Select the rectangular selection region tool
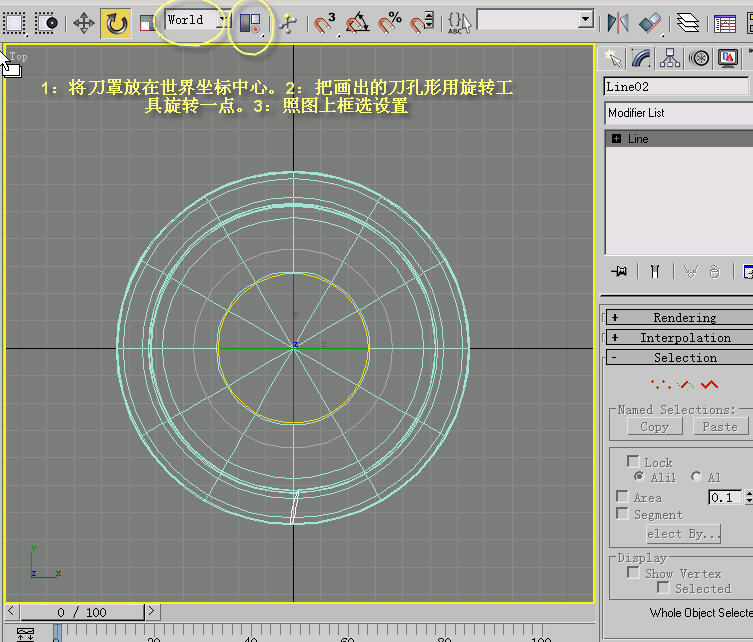Viewport: 753px width, 642px height. [14, 23]
